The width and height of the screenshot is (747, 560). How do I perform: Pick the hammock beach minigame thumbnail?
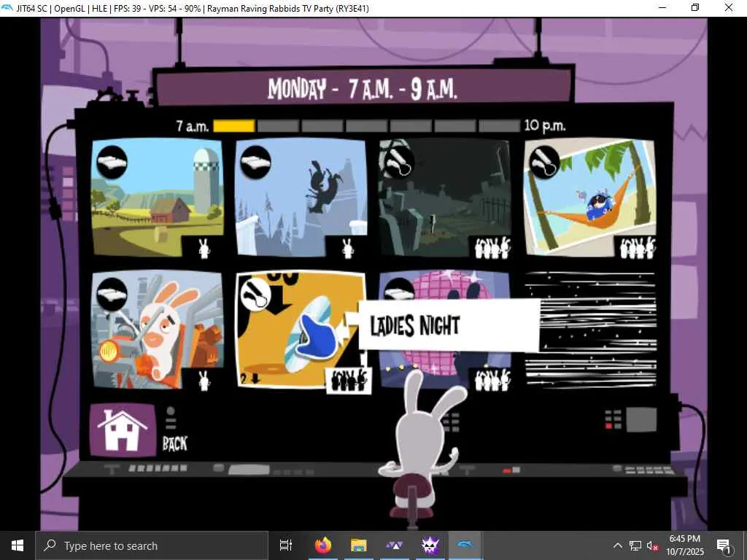[x=589, y=197]
